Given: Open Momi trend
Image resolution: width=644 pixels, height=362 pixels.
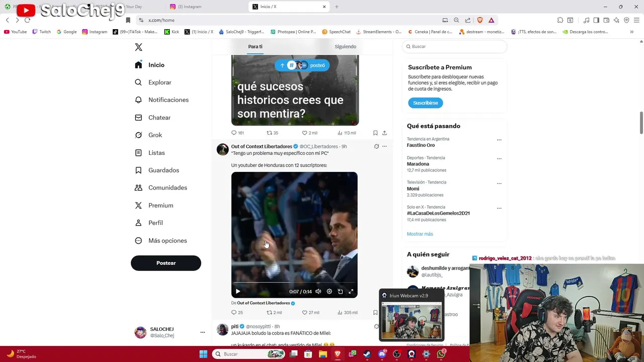Looking at the screenshot, I should [413, 189].
